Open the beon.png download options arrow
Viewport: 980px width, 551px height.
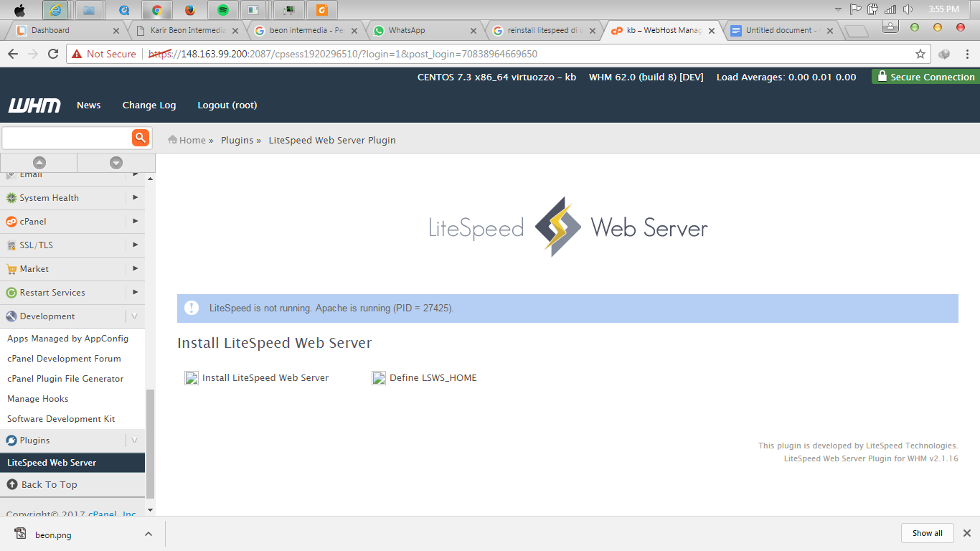(148, 534)
